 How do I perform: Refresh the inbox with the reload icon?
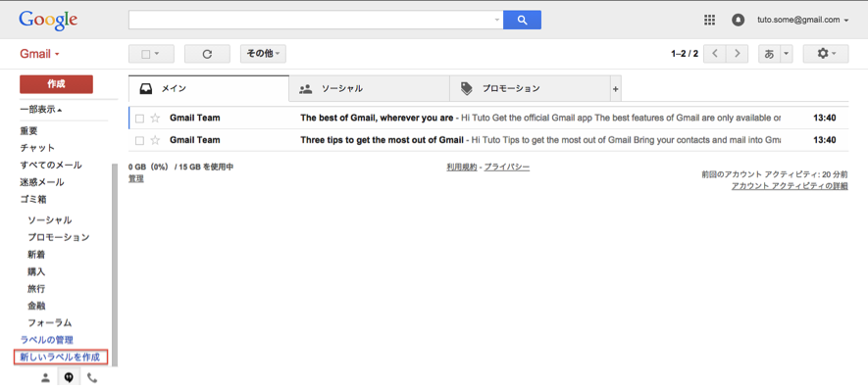click(207, 54)
